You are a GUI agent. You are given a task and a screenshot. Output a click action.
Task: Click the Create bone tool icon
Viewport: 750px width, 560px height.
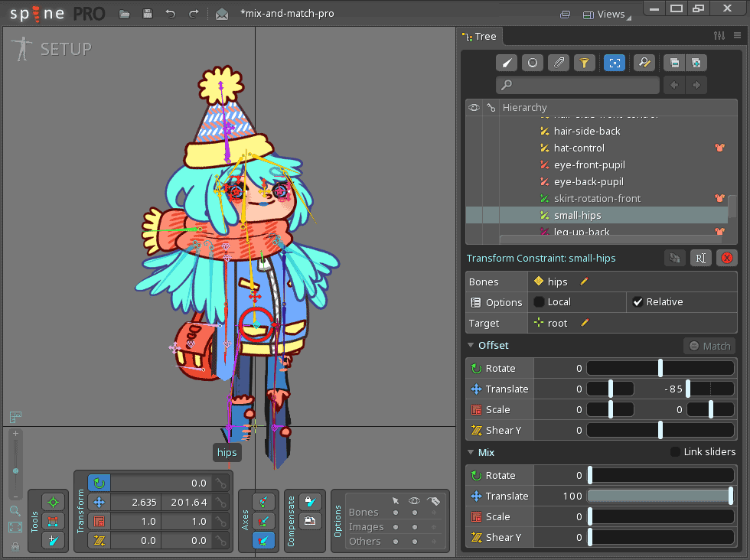53,541
